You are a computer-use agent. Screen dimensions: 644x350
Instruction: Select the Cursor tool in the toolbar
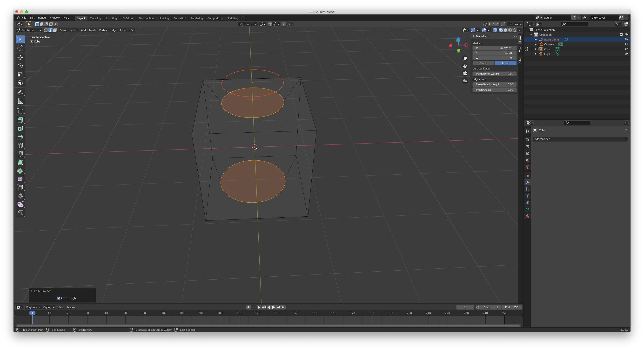click(x=20, y=48)
